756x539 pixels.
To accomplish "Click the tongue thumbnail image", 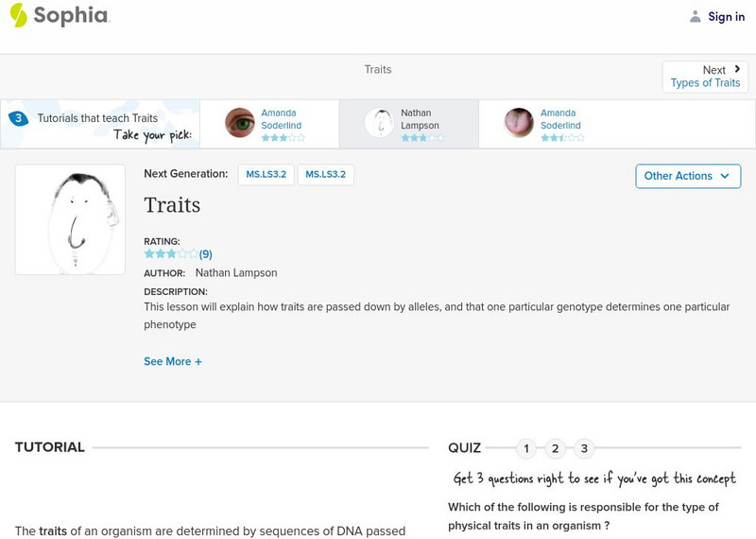I will point(519,123).
